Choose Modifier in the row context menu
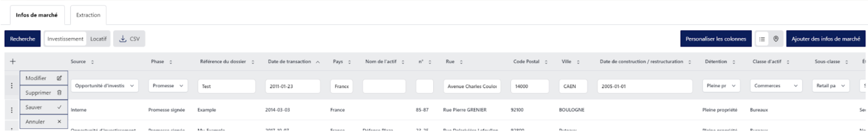The height and width of the screenshot is (132, 868). [x=44, y=78]
